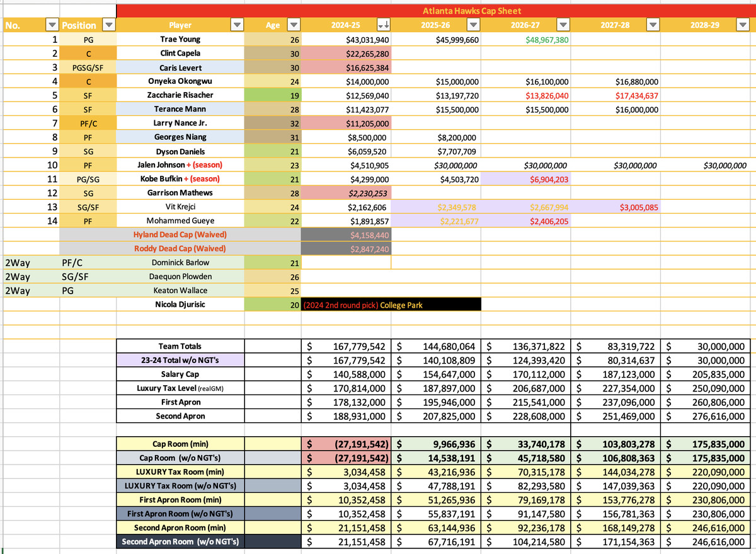Viewport: 756px width, 554px height.
Task: Select the College Park 2024 2nd round pick cell
Action: coord(391,304)
